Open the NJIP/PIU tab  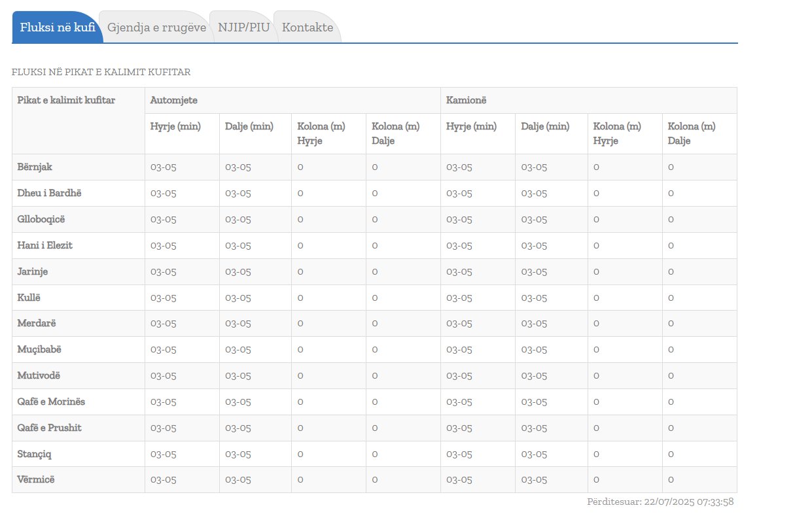tap(244, 27)
